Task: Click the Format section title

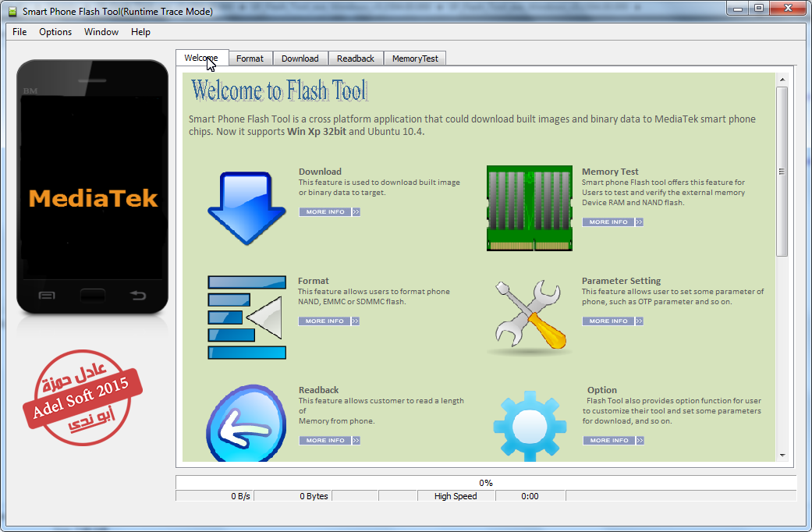Action: 314,281
